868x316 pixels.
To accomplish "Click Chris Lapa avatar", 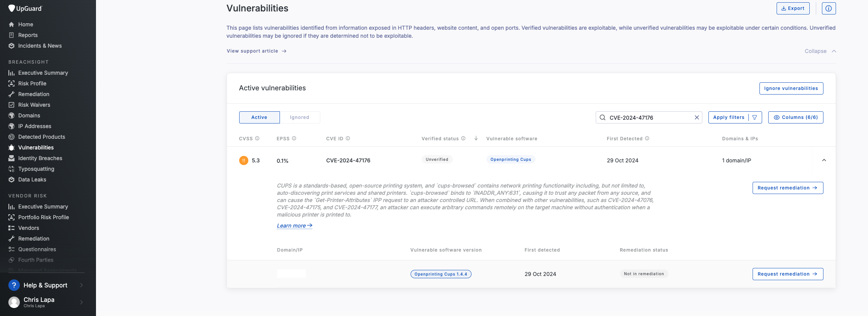I will point(14,302).
